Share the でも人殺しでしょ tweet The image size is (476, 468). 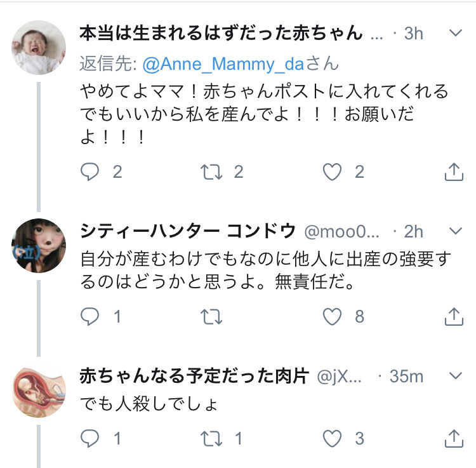coord(454,438)
